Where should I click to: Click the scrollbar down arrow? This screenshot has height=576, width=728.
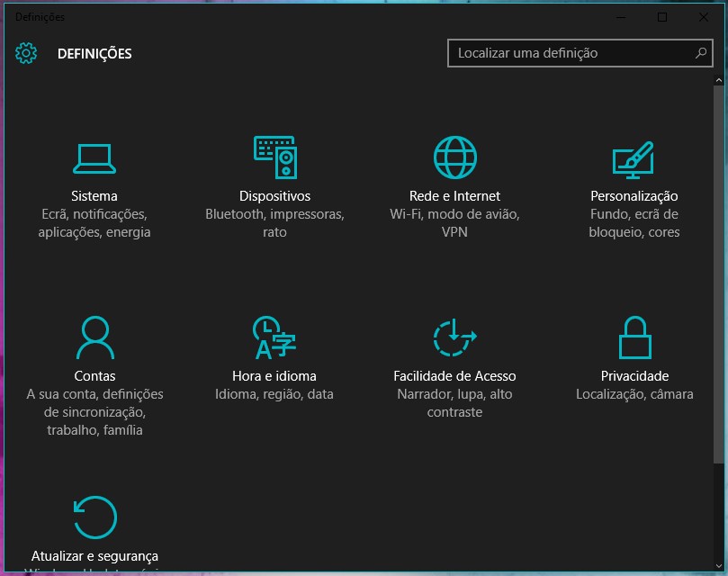coord(719,566)
